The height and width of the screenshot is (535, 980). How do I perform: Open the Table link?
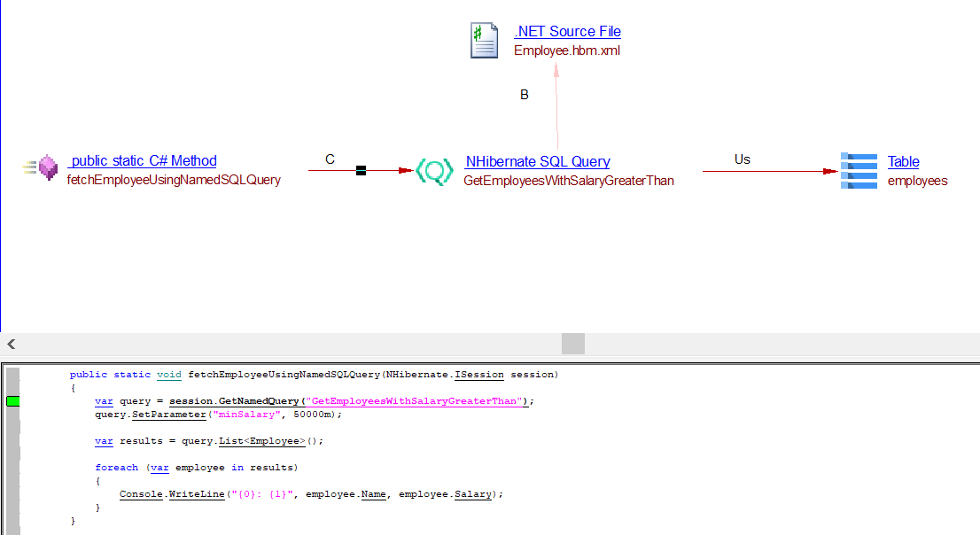coord(903,162)
